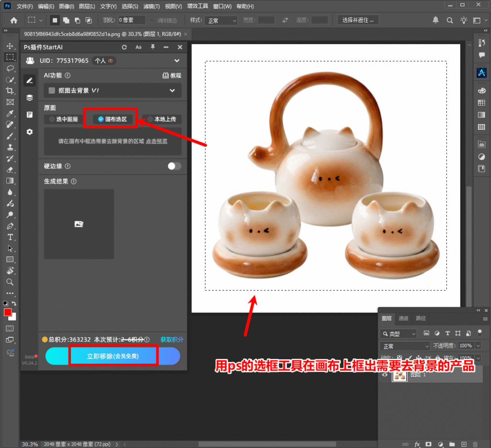Swap foreground and background colors
Image resolution: width=491 pixels, height=448 pixels.
coord(14,303)
